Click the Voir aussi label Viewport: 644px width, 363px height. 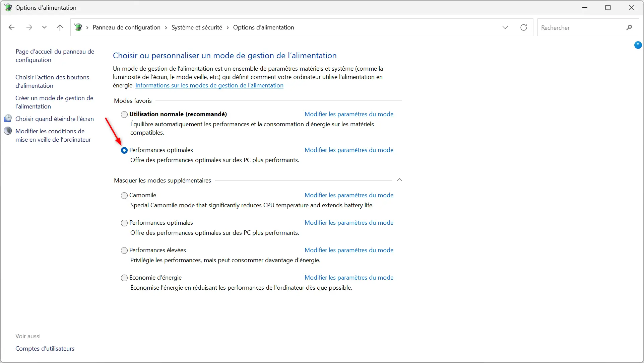pyautogui.click(x=28, y=336)
